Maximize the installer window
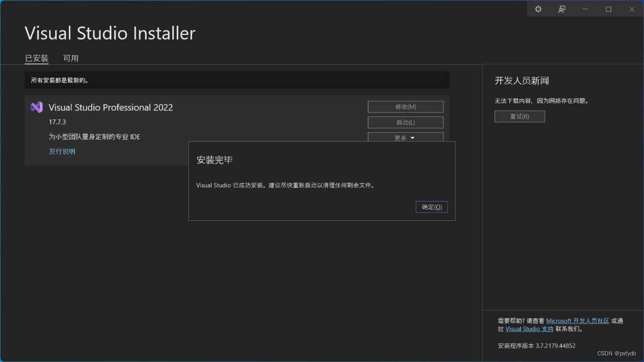Viewport: 644px width, 362px height. pos(608,9)
